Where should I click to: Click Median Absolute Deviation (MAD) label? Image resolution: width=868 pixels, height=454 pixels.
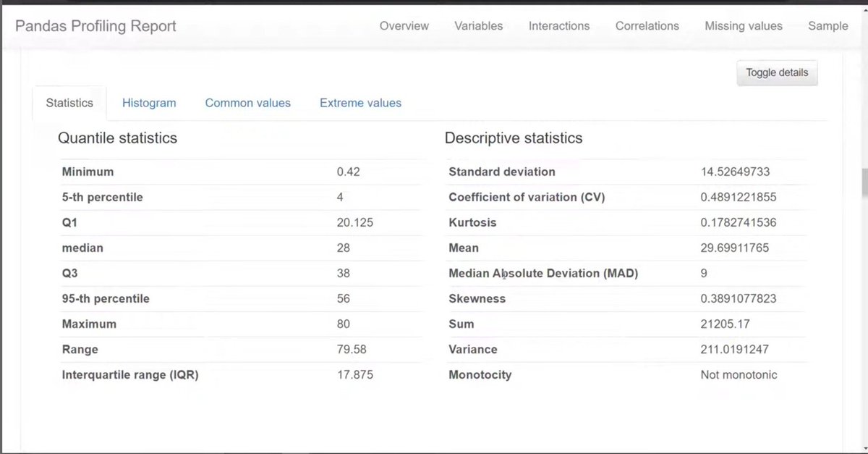point(543,273)
